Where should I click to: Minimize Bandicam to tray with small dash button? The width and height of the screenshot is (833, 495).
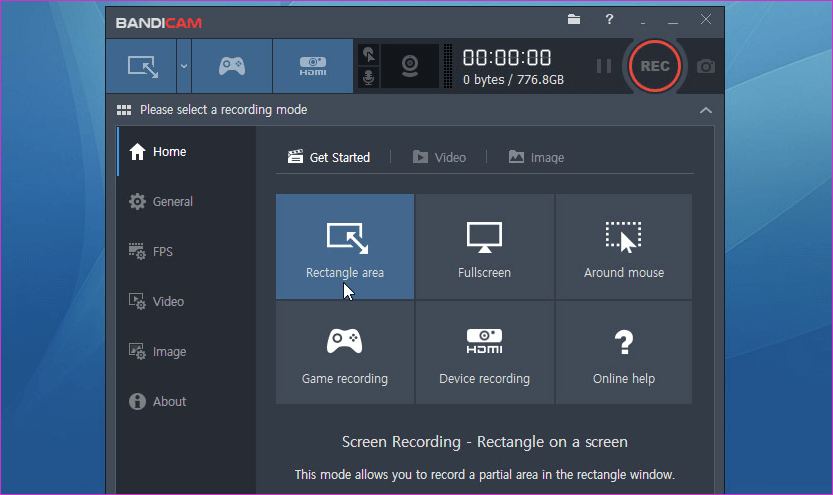tap(643, 22)
